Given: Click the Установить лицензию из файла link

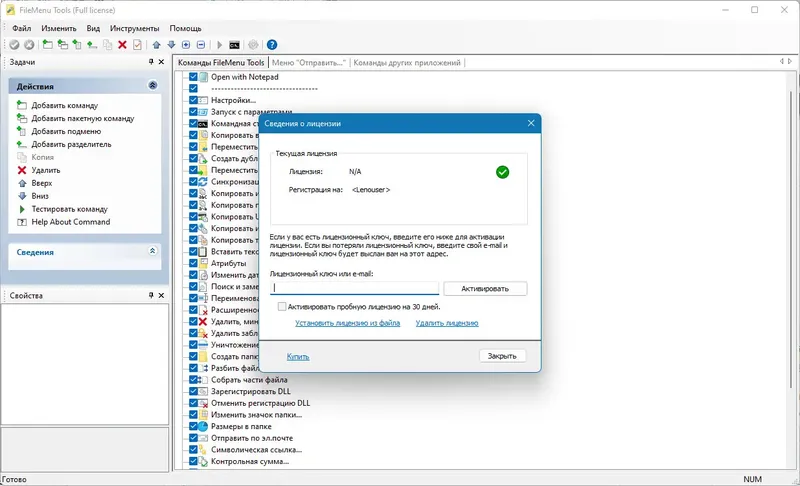Looking at the screenshot, I should 347,323.
